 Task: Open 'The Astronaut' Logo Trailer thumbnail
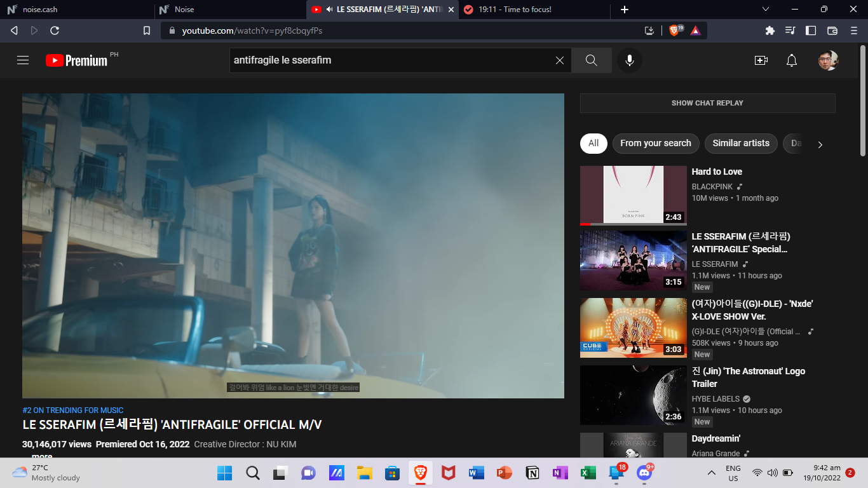[634, 395]
